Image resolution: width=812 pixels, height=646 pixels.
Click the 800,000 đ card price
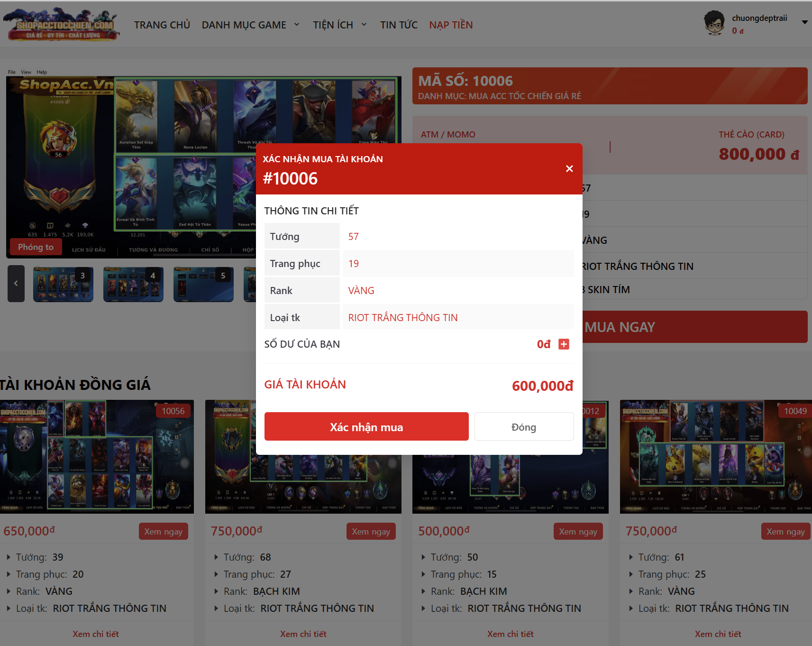(x=759, y=154)
